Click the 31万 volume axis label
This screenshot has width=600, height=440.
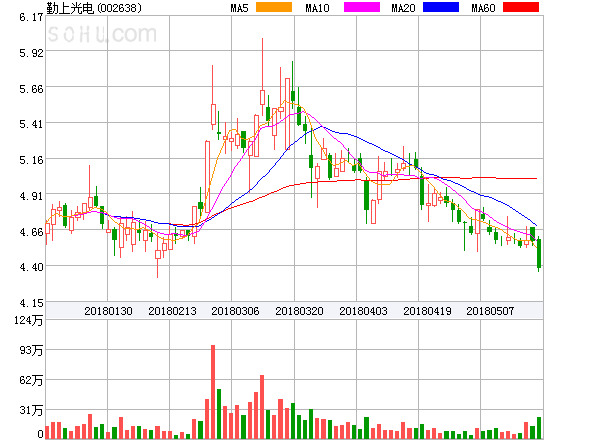point(31,411)
